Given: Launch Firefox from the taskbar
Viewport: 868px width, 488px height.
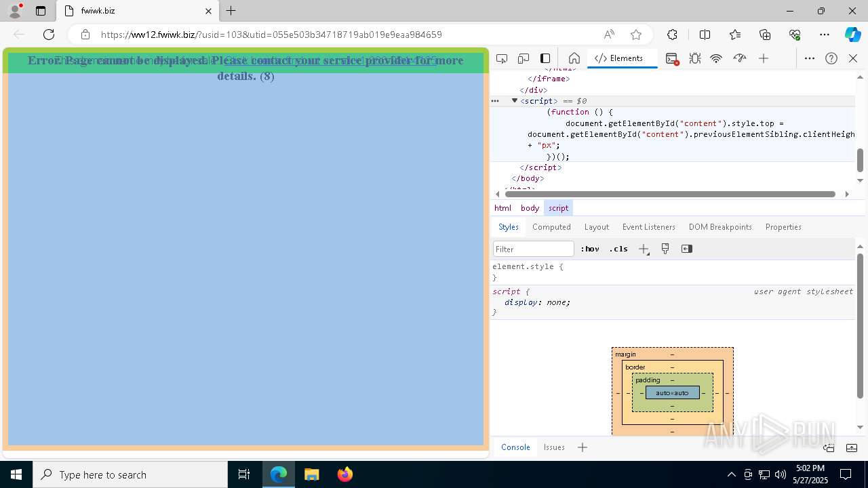Looking at the screenshot, I should tap(344, 474).
